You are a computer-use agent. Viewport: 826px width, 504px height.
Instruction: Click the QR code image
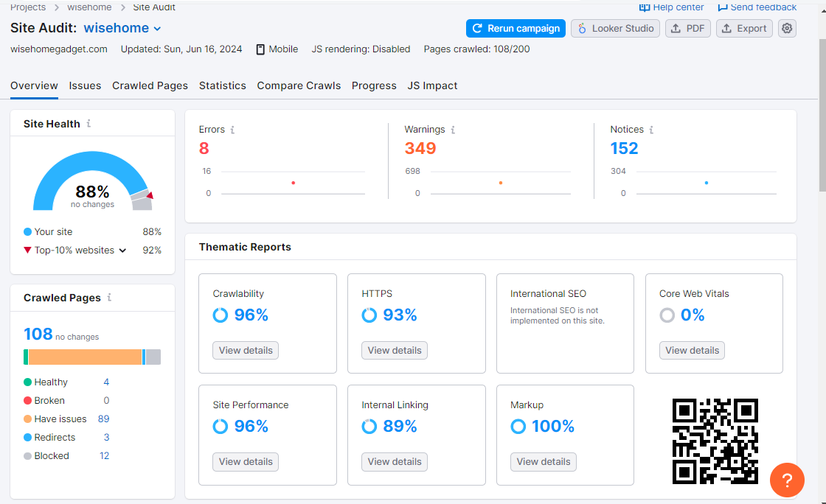715,441
